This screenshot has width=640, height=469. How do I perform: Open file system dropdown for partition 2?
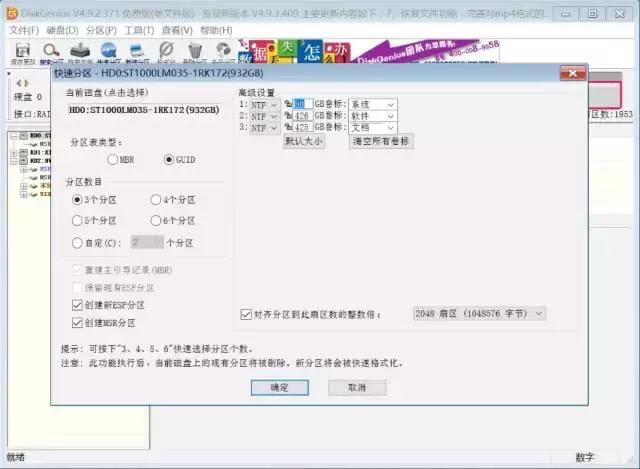[264, 116]
